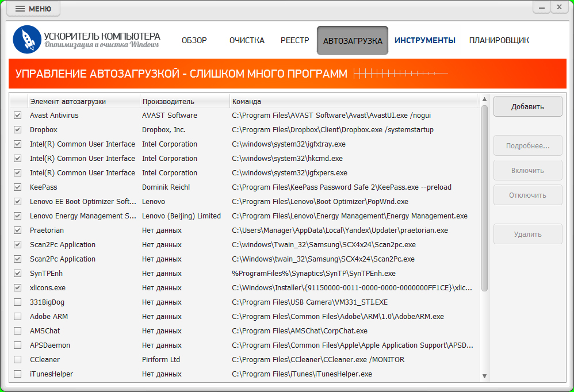Select the AMSChat entry name
574x392 pixels.
(x=45, y=330)
